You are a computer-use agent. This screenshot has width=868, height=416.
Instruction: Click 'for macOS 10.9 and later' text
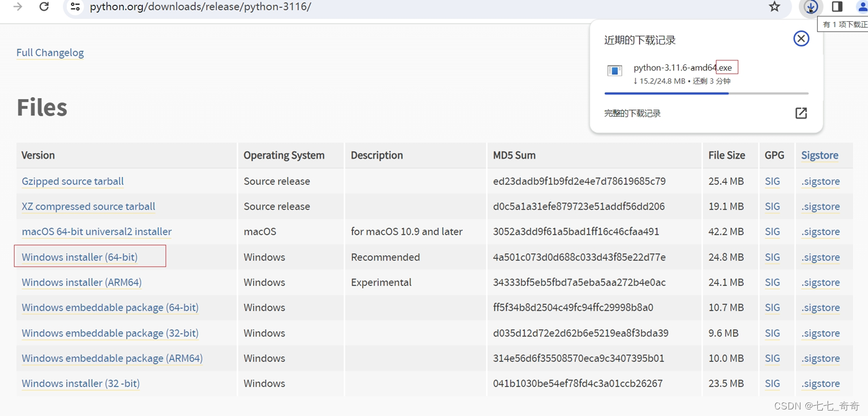tap(407, 231)
